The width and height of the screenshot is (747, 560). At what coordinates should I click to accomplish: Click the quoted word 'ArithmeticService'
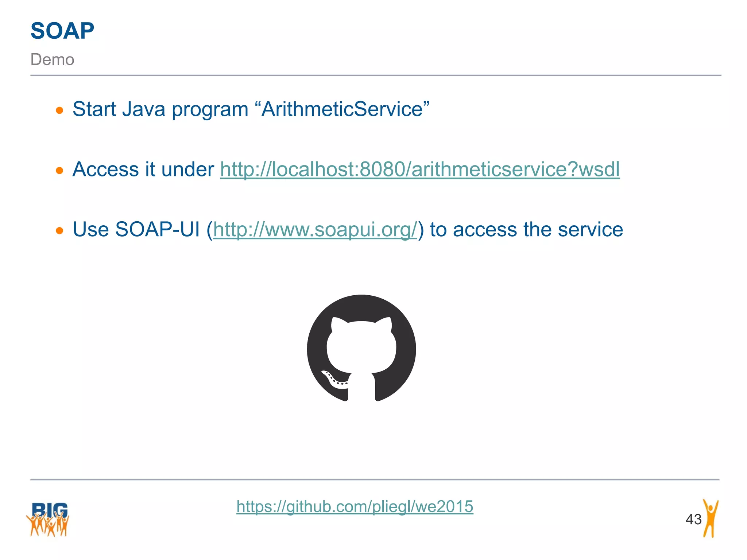point(342,109)
